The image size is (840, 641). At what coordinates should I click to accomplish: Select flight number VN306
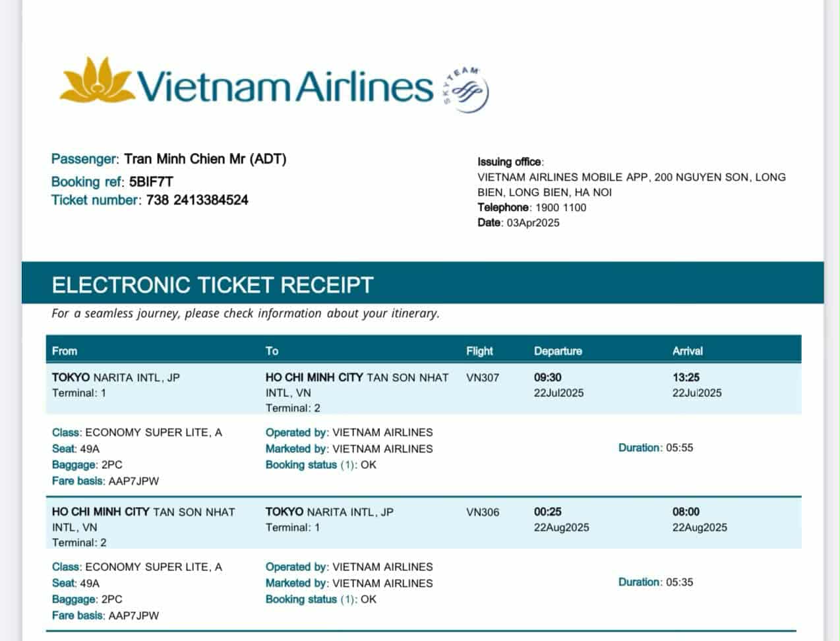483,512
